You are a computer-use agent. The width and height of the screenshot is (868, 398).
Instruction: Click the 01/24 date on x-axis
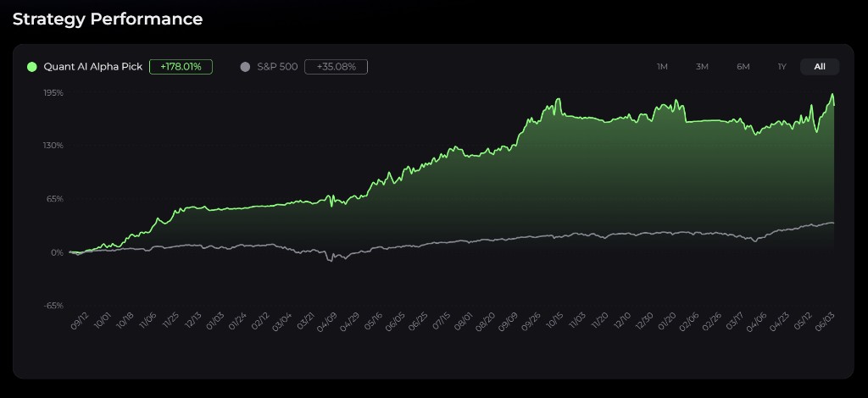pyautogui.click(x=237, y=322)
